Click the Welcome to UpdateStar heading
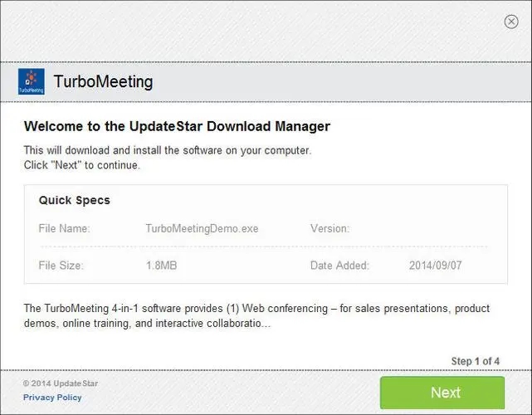The image size is (532, 415). coord(177,126)
